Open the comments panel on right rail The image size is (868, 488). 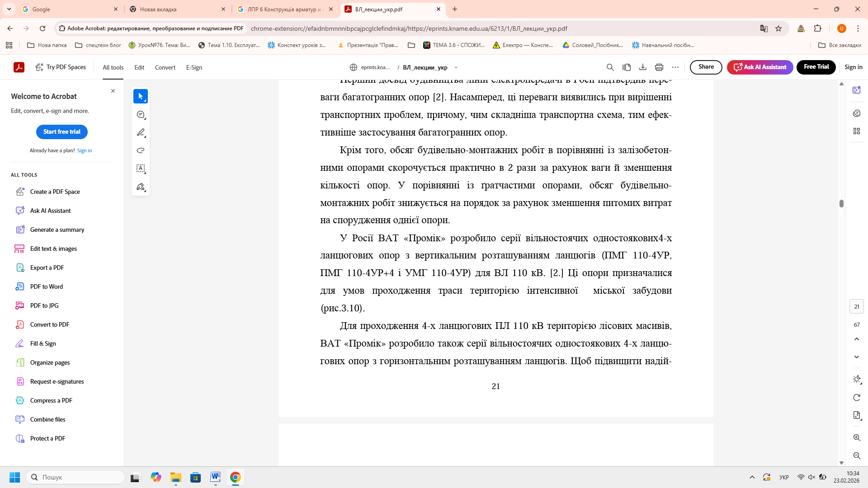point(856,113)
